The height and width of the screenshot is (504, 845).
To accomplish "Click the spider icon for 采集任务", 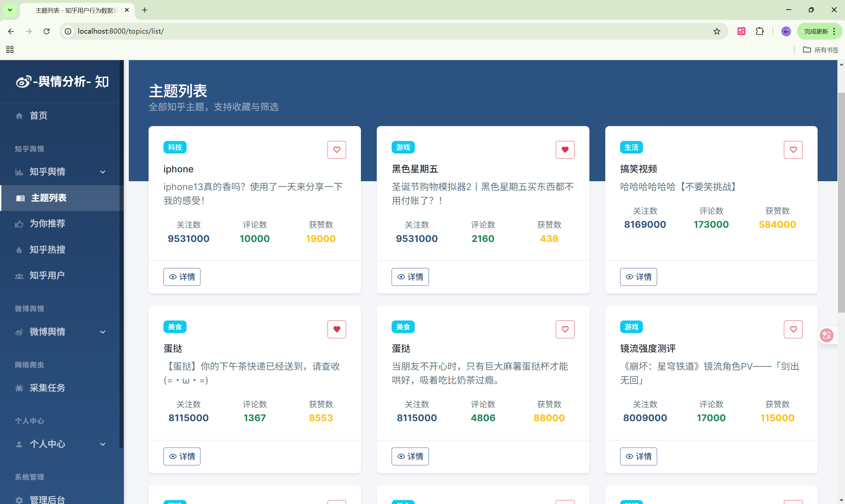I will click(x=19, y=388).
